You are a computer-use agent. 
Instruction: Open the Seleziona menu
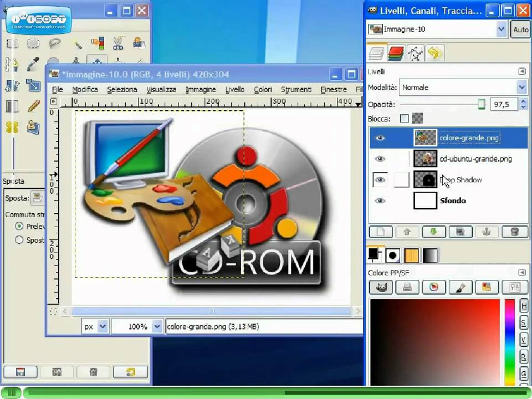122,90
